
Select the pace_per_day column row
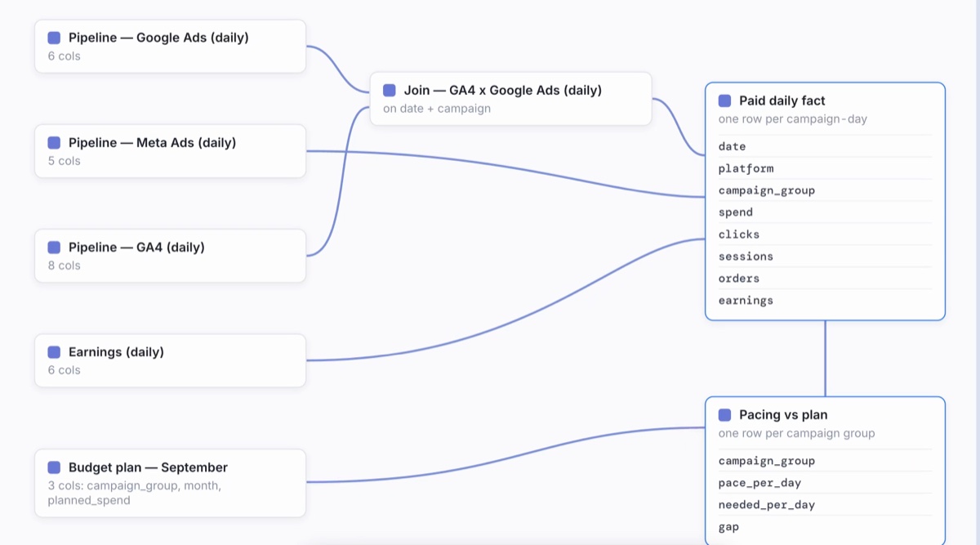click(x=825, y=483)
